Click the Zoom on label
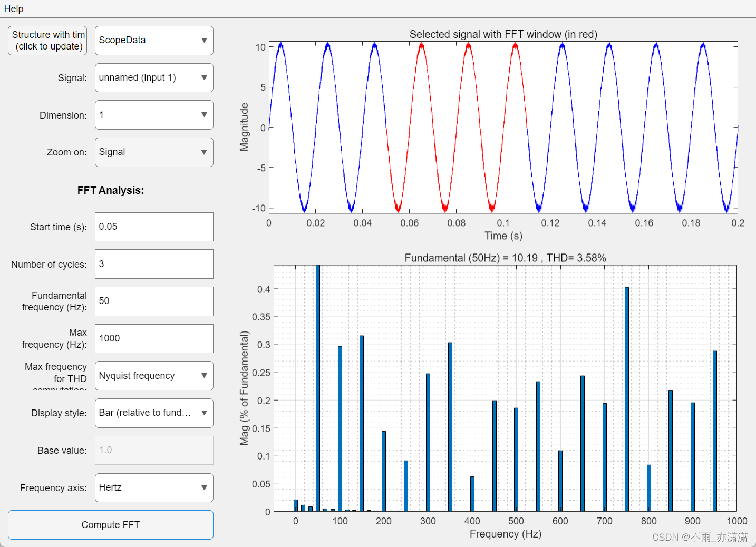Screen dimensions: 756x547 click(x=67, y=152)
